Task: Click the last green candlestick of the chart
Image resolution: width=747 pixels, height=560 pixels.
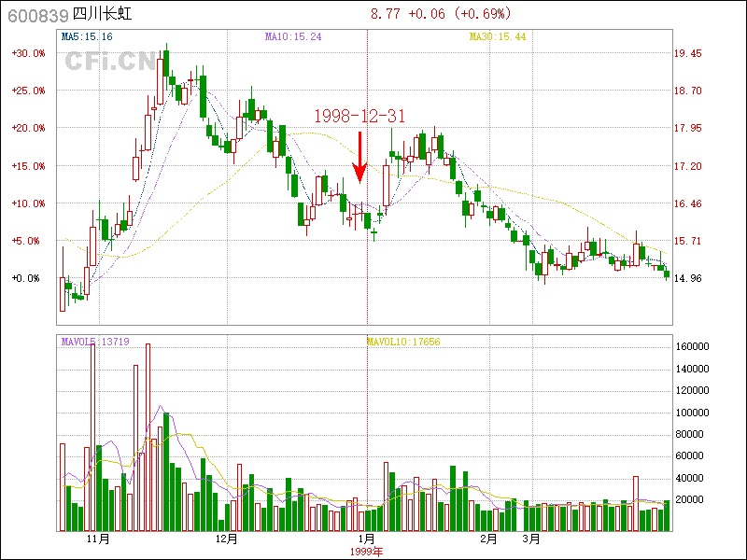Action: click(x=667, y=273)
